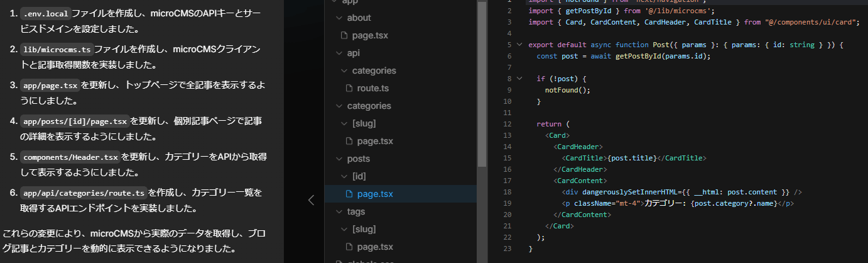Click the .env.local code chip in chat
868x263 pixels.
45,13
